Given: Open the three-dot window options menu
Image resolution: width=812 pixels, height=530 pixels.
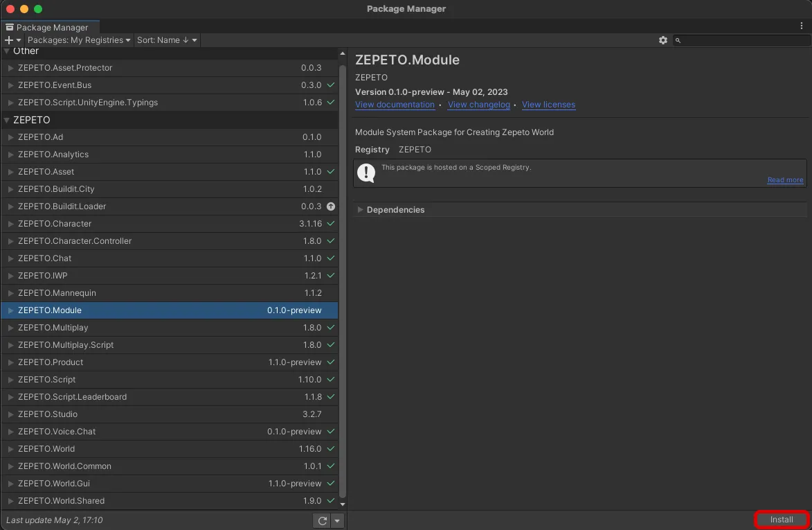Looking at the screenshot, I should point(802,26).
